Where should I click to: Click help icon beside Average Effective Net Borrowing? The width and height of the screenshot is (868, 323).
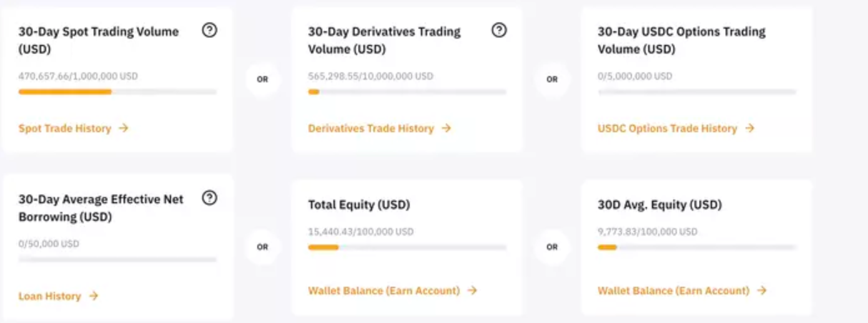[210, 198]
